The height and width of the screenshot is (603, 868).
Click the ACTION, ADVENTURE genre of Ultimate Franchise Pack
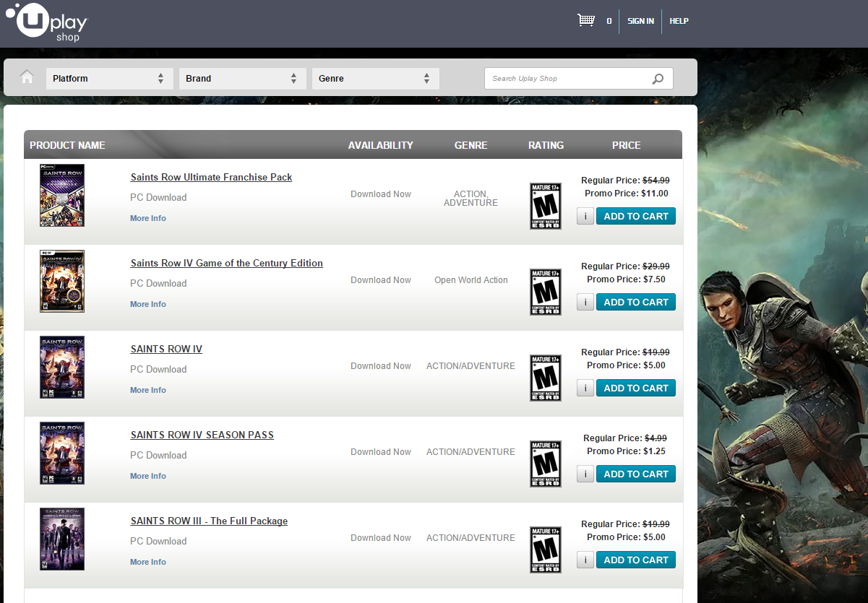(x=471, y=199)
